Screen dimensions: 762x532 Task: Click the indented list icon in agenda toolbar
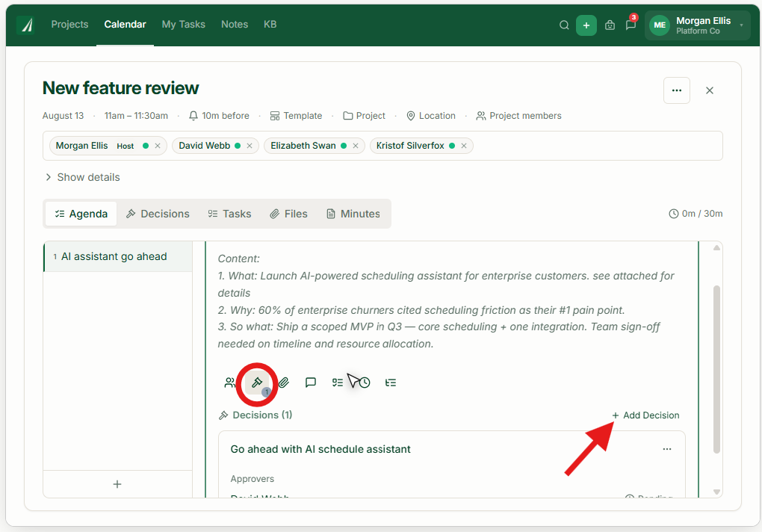click(x=390, y=383)
